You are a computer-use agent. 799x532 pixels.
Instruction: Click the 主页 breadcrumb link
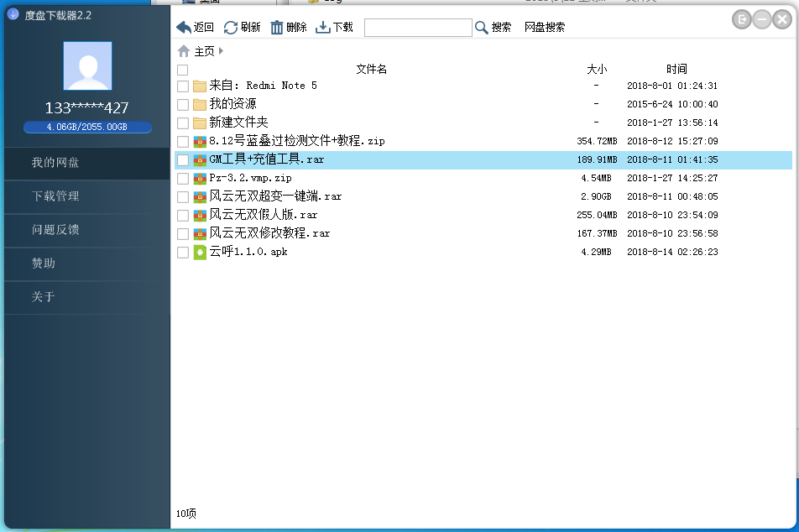pos(204,51)
